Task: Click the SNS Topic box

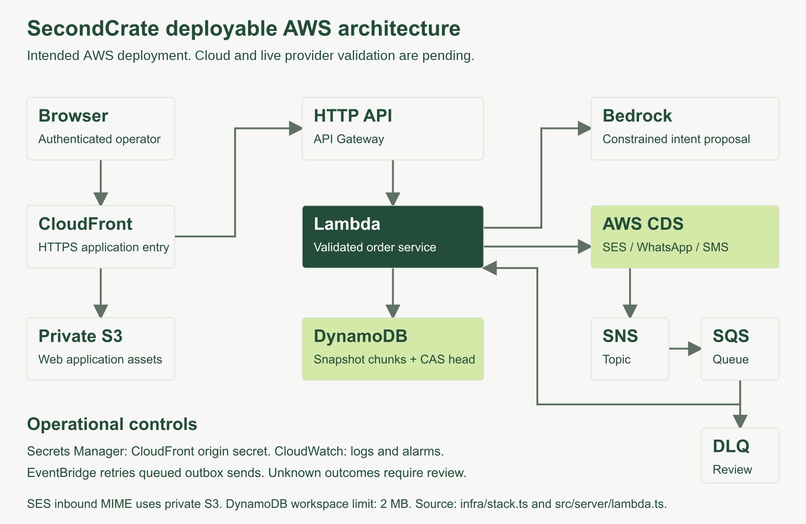Action: coord(630,349)
